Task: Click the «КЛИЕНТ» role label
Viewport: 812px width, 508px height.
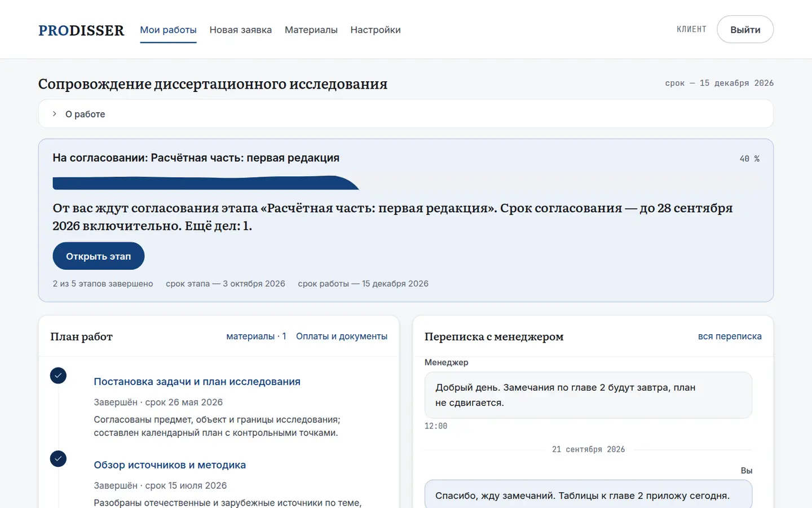Action: coord(691,29)
